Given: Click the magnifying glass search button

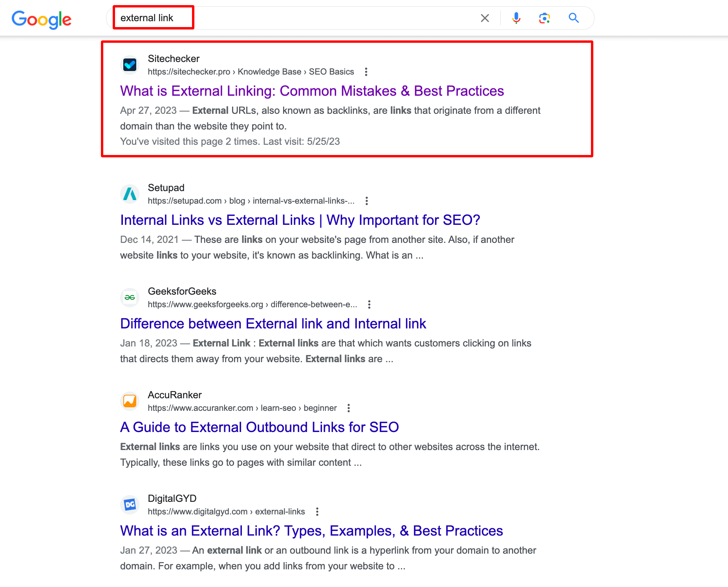Looking at the screenshot, I should click(574, 18).
